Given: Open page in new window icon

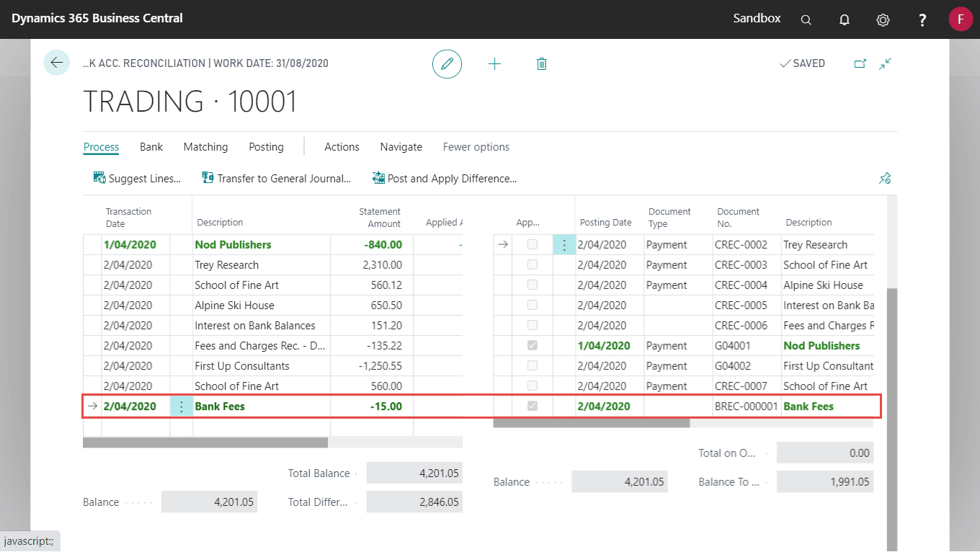Looking at the screenshot, I should [x=860, y=63].
